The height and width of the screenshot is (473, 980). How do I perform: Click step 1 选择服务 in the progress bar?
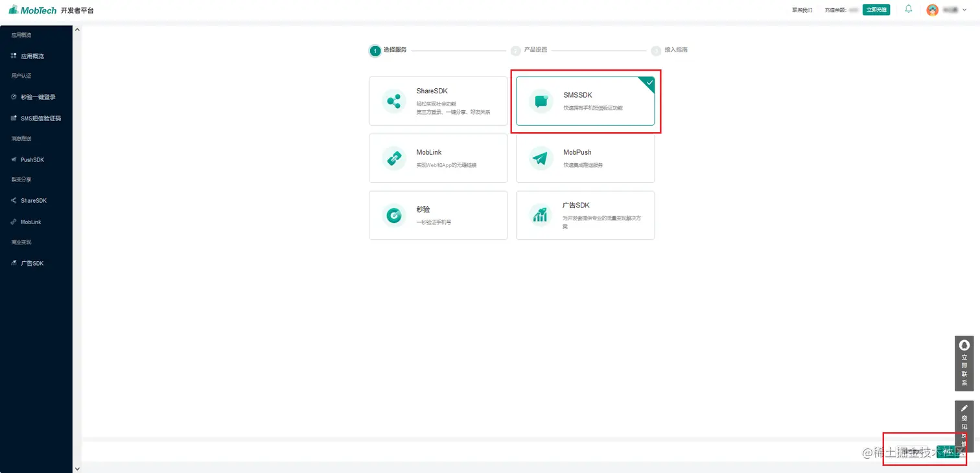(388, 50)
